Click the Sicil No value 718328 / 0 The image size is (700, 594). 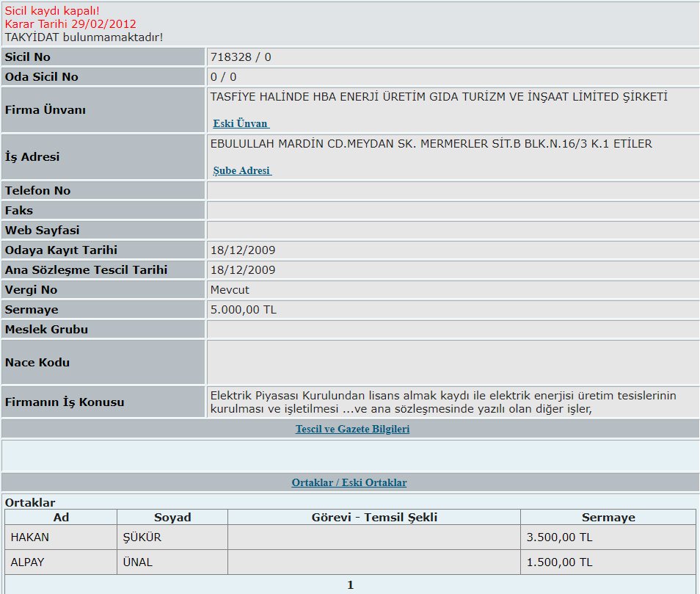click(x=241, y=57)
